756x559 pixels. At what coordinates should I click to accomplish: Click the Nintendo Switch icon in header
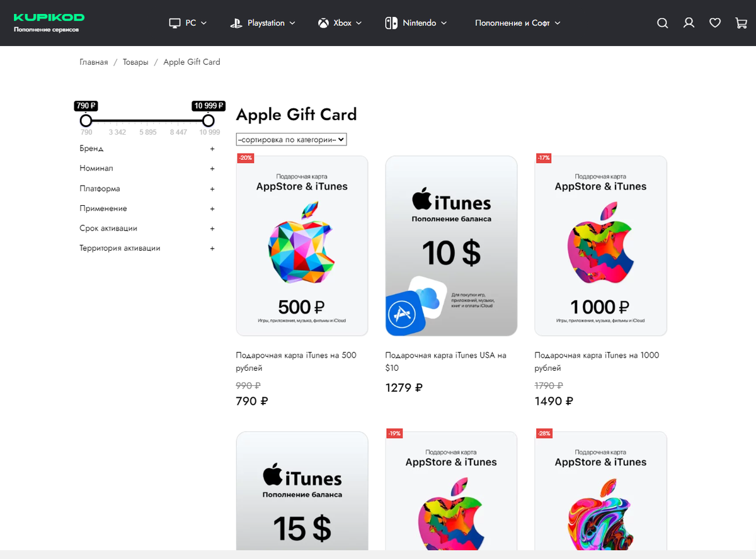(391, 23)
